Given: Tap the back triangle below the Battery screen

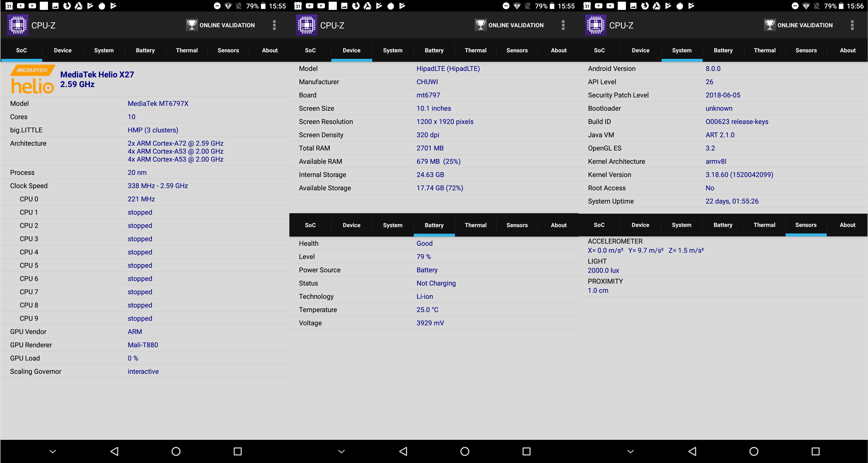Looking at the screenshot, I should (x=403, y=451).
